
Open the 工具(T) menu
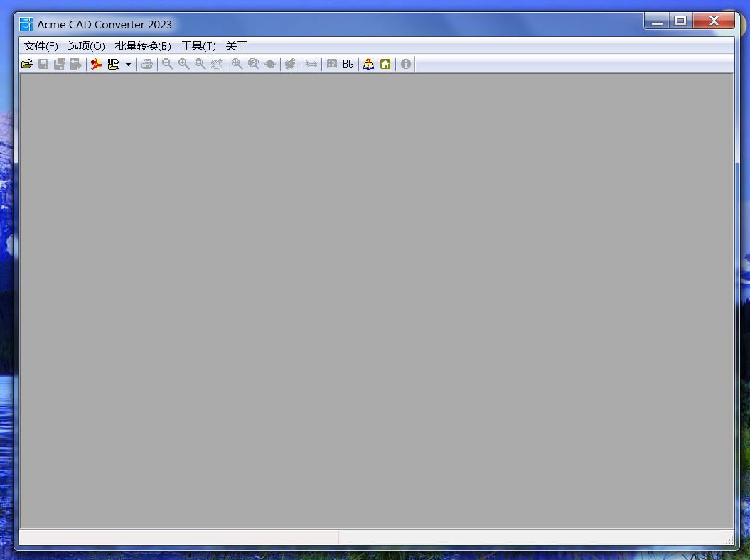pyautogui.click(x=198, y=46)
